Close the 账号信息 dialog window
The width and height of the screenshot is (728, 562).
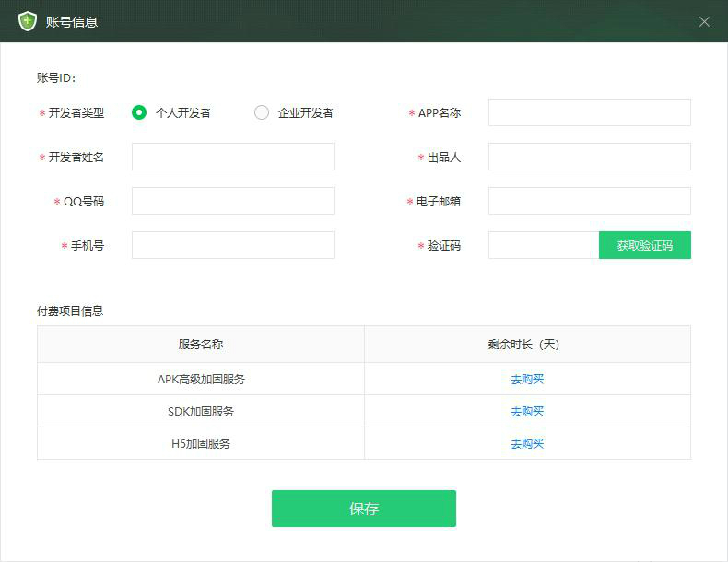click(x=704, y=21)
